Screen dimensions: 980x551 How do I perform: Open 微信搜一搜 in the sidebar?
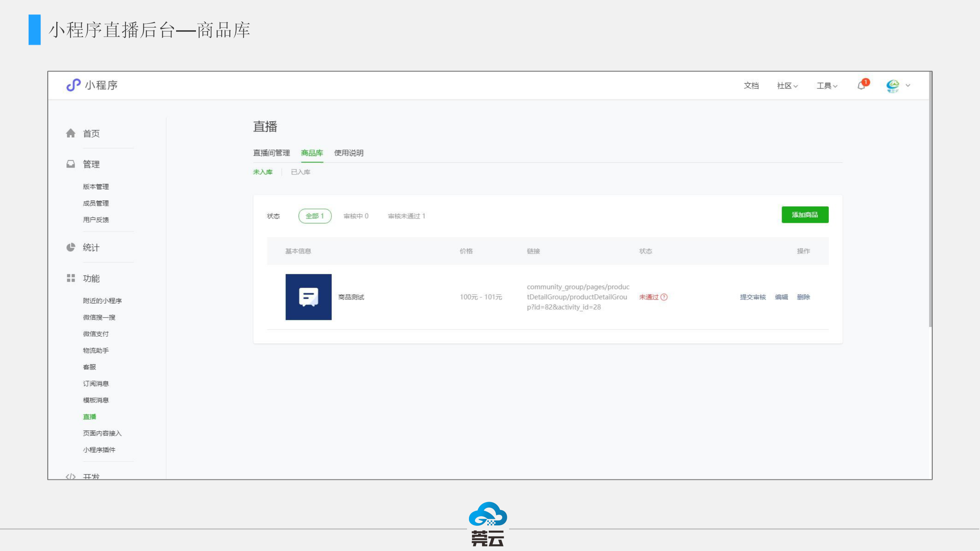tap(99, 317)
